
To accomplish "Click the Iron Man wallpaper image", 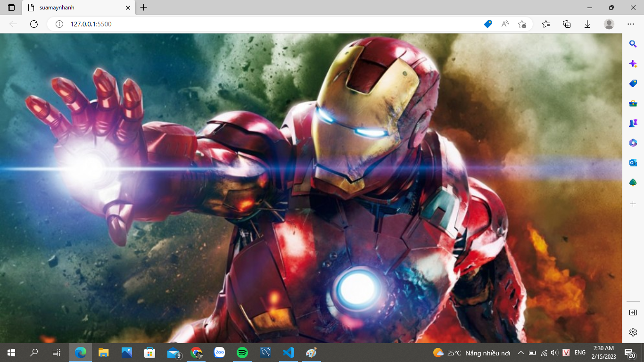I will pos(311,188).
